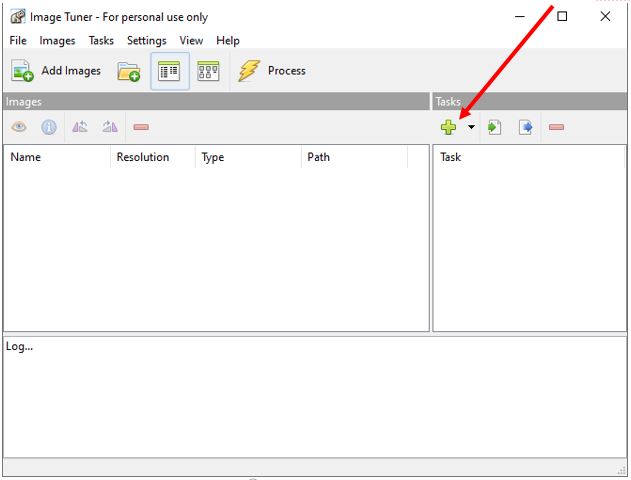The width and height of the screenshot is (631, 480).
Task: Click the Process lightning button
Action: coord(271,71)
